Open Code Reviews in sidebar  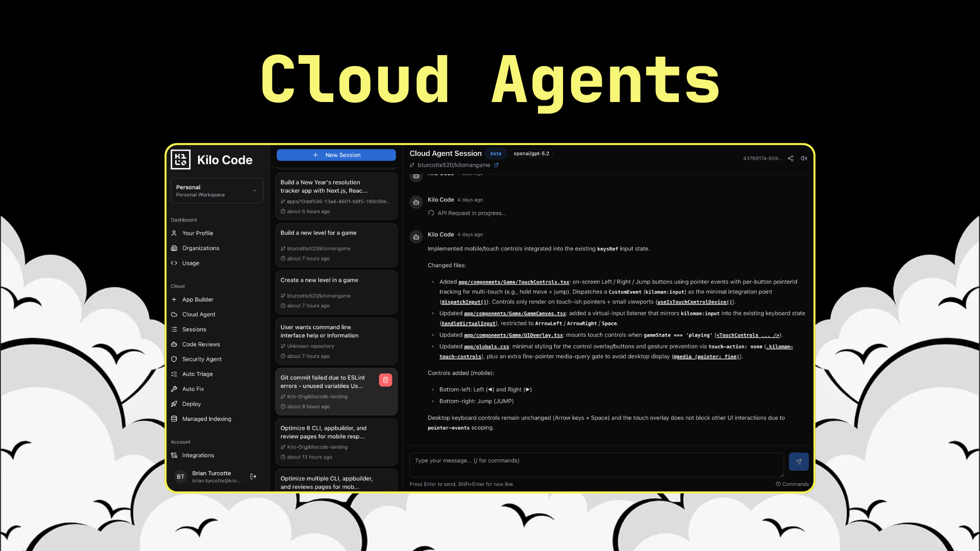point(201,344)
